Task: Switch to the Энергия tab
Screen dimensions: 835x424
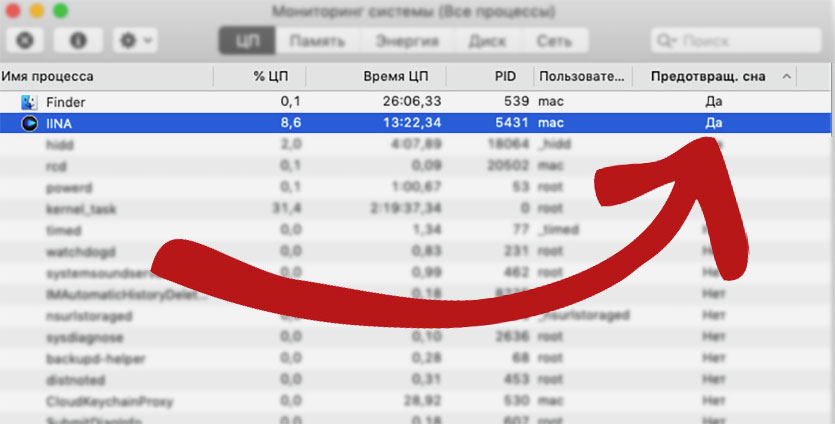Action: pos(407,41)
